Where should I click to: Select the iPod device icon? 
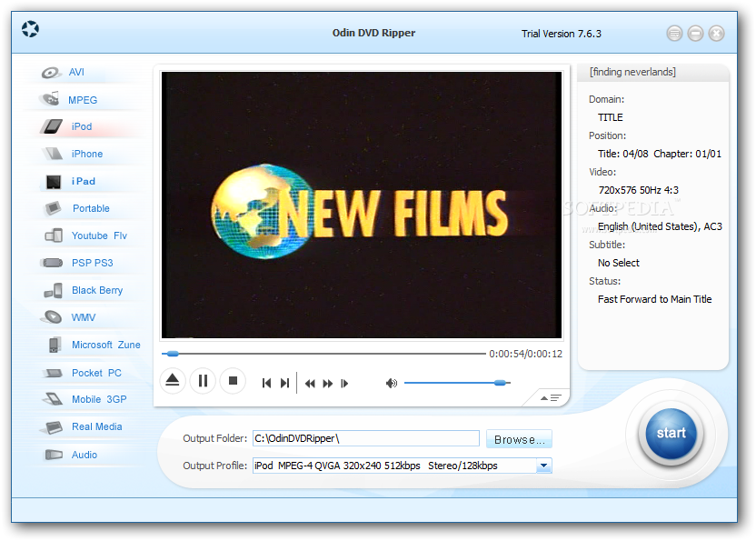[x=52, y=126]
